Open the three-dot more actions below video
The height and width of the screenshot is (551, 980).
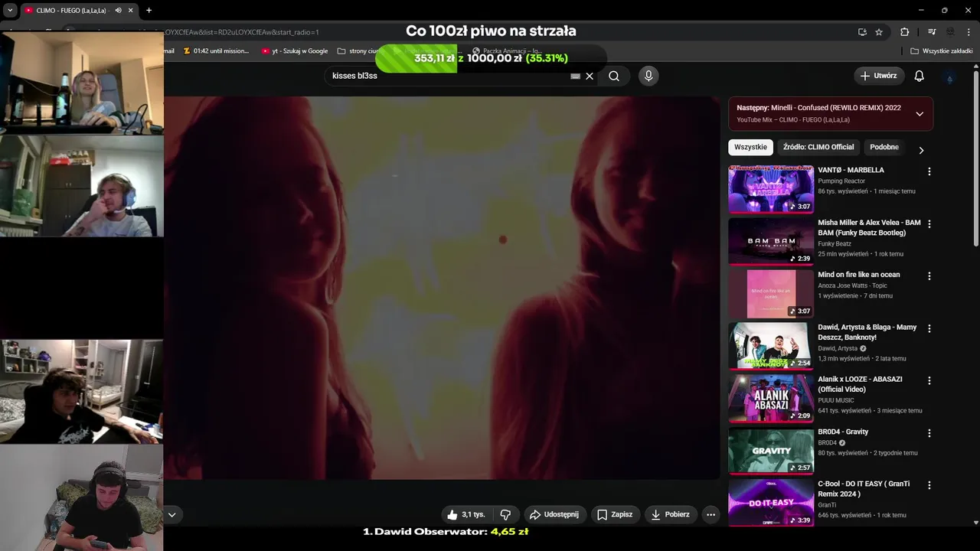tap(710, 514)
